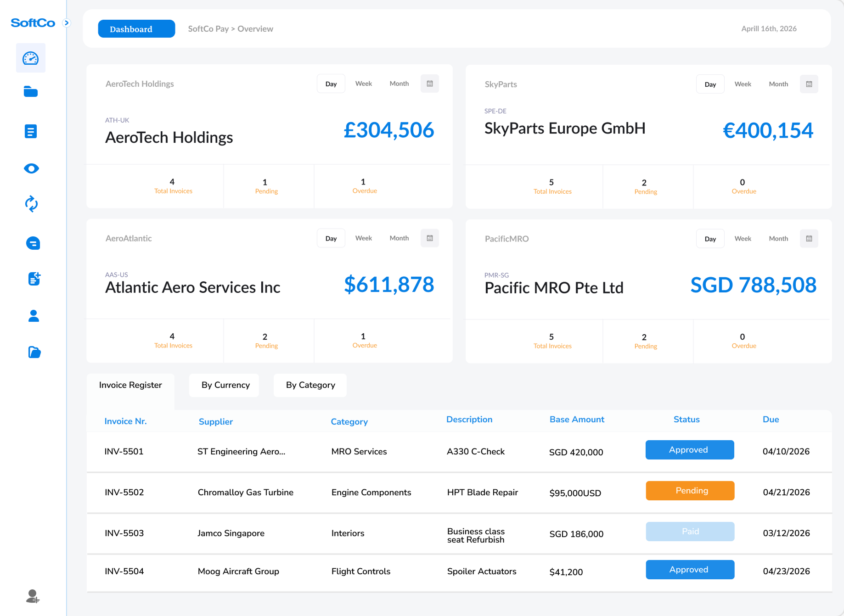Screen dimensions: 844x616
Task: Select the folder icon in the sidebar
Action: (30, 92)
